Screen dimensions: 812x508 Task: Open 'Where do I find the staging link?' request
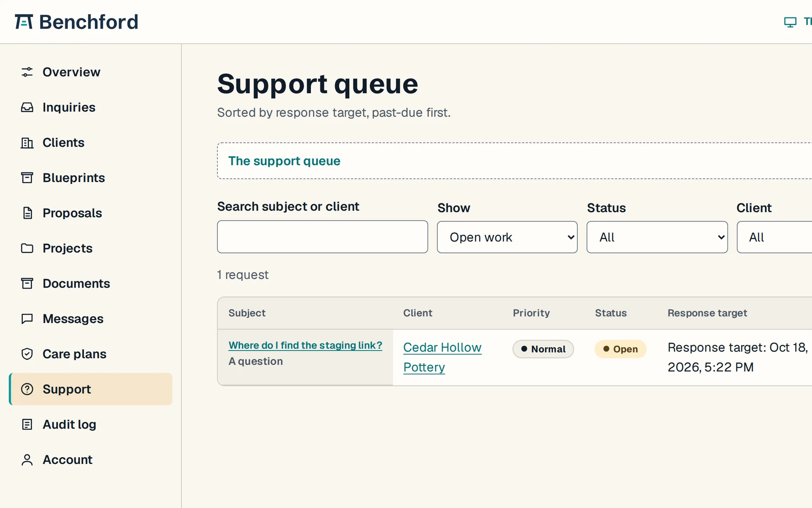[x=305, y=345]
